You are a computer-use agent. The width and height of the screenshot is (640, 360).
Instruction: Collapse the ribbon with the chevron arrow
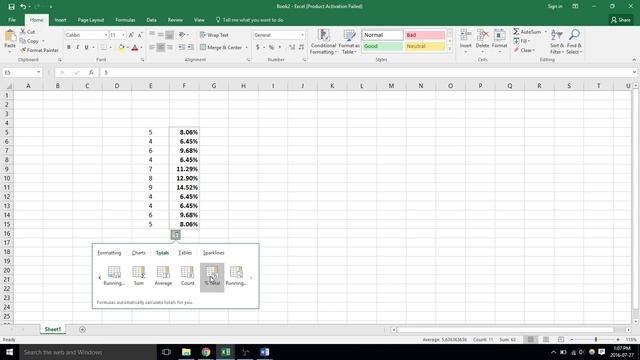coord(634,60)
